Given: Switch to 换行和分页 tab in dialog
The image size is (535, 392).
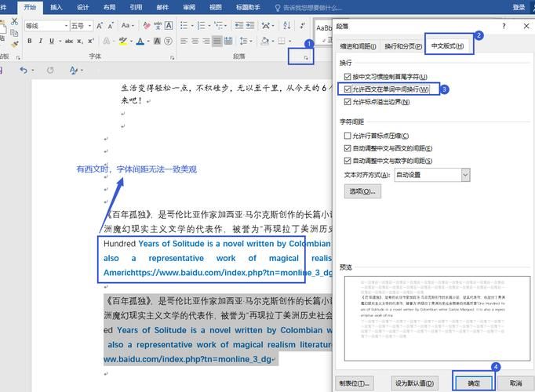Looking at the screenshot, I should 403,46.
